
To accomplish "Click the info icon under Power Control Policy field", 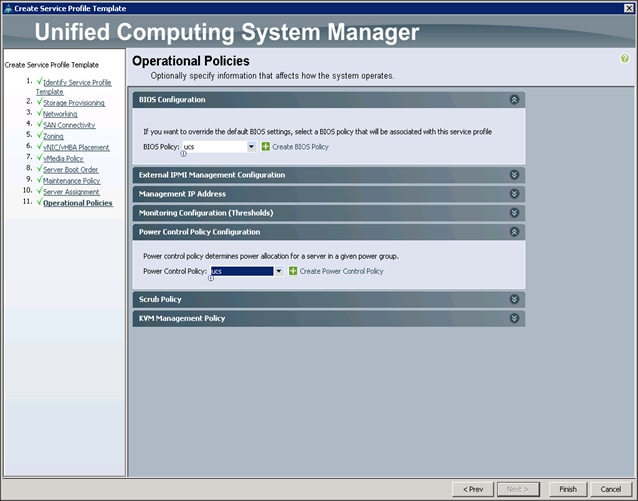I will [x=211, y=278].
